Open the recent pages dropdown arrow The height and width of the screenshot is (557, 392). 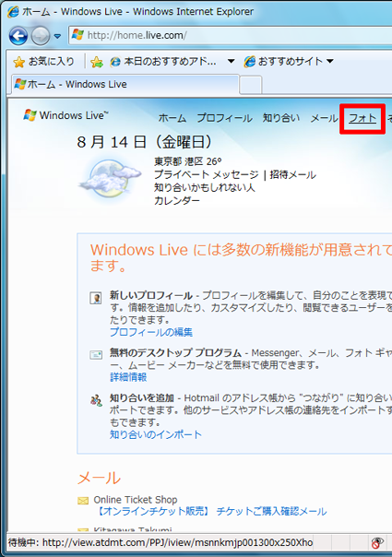pyautogui.click(x=57, y=36)
